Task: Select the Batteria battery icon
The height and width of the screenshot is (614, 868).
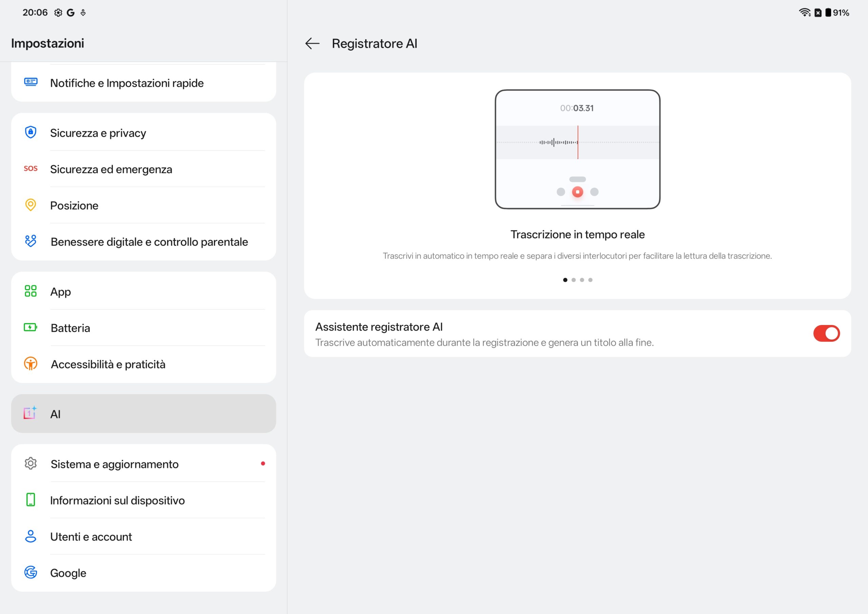Action: [31, 328]
